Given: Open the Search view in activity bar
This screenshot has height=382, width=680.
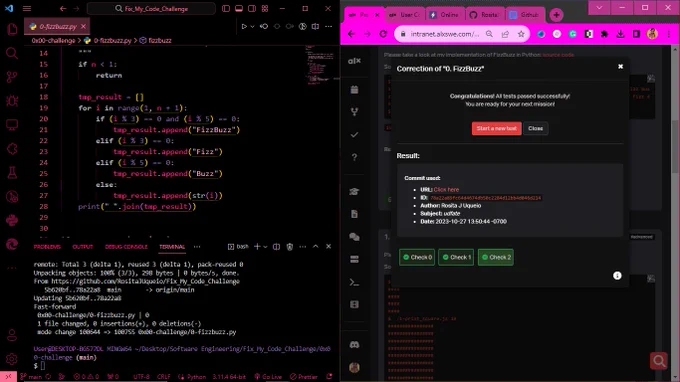Looking at the screenshot, I should tap(12, 53).
